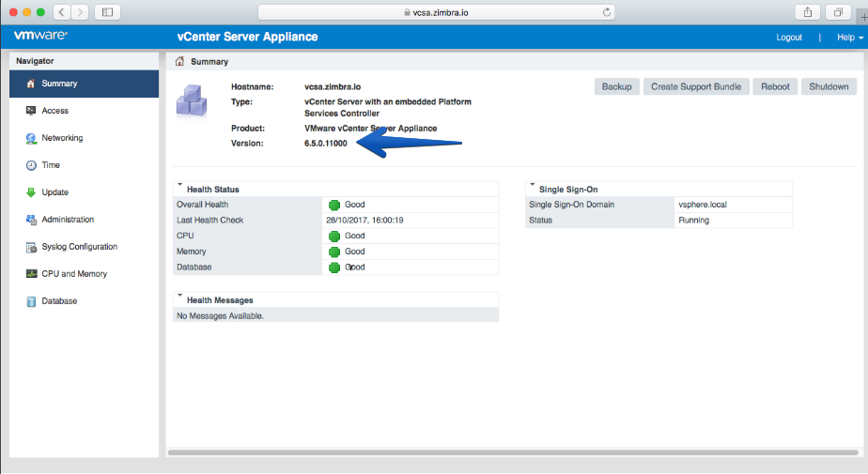This screenshot has width=868, height=474.
Task: Click the Logout link
Action: pyautogui.click(x=789, y=38)
